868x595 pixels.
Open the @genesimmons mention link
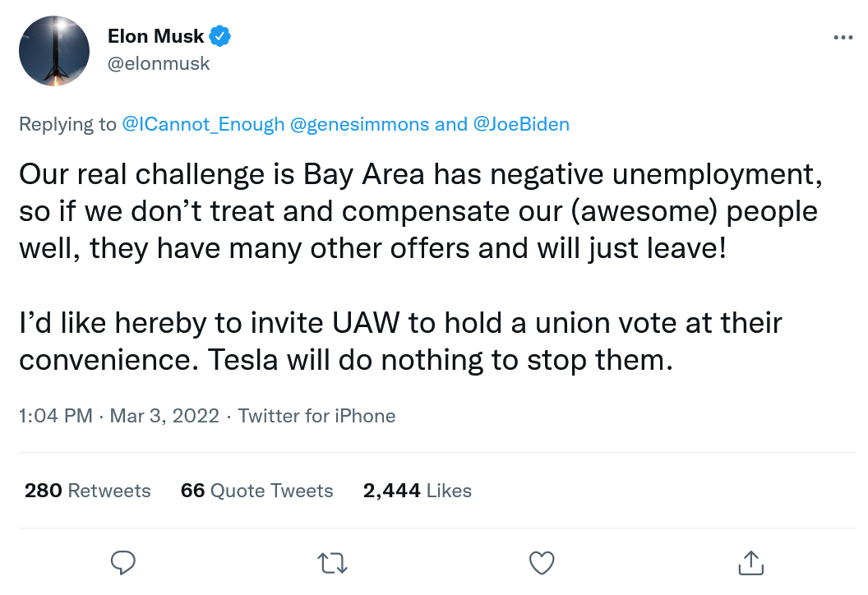[360, 124]
